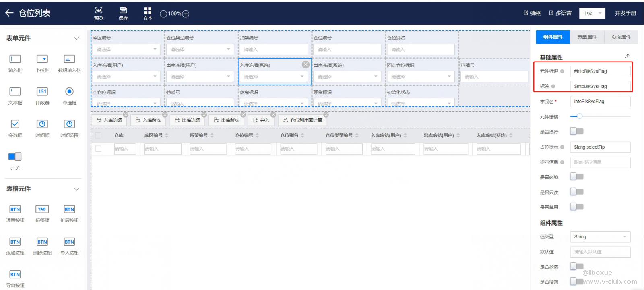Toggle the 是否必填 switch
The width and height of the screenshot is (644, 290).
point(576,177)
